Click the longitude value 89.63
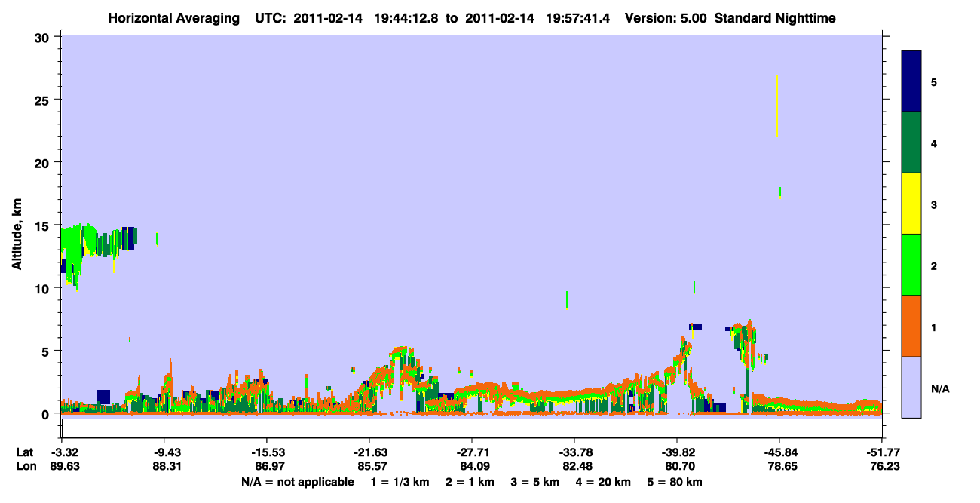Image resolution: width=980 pixels, height=503 pixels. point(64,467)
